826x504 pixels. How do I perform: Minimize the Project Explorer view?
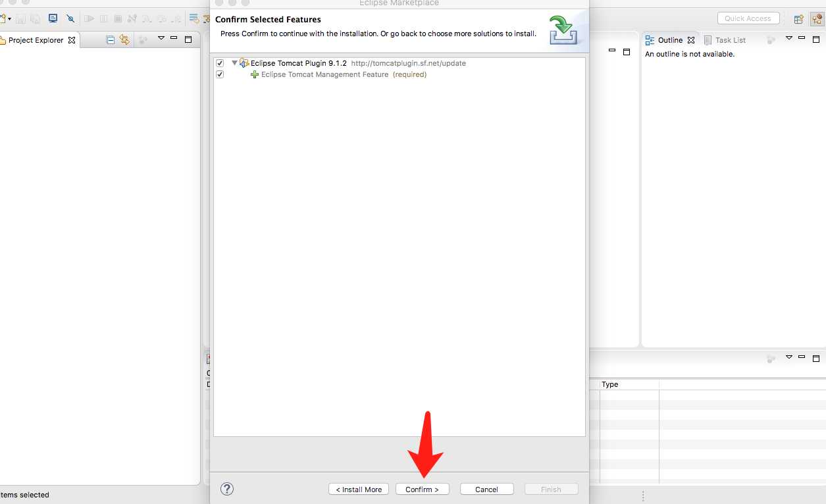point(174,38)
